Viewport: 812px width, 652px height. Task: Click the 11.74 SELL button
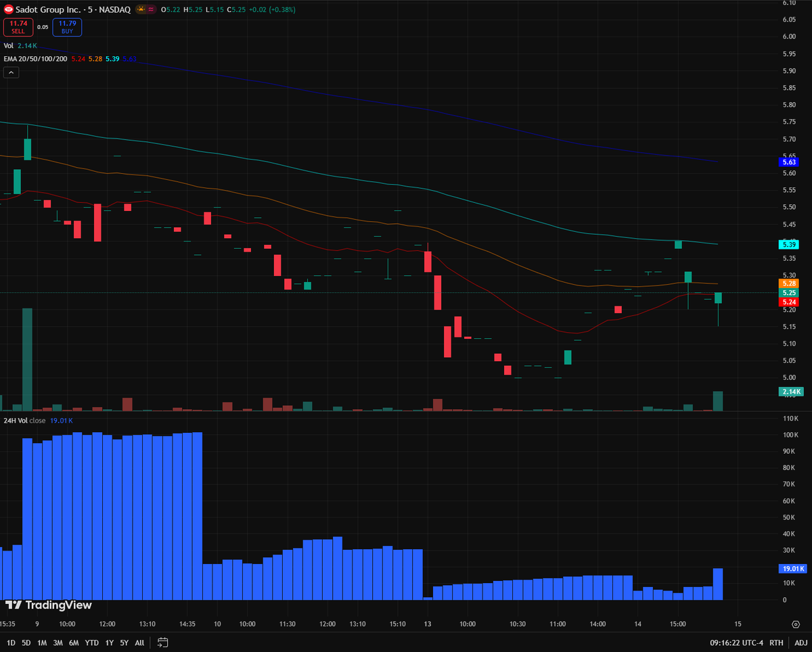pyautogui.click(x=18, y=27)
